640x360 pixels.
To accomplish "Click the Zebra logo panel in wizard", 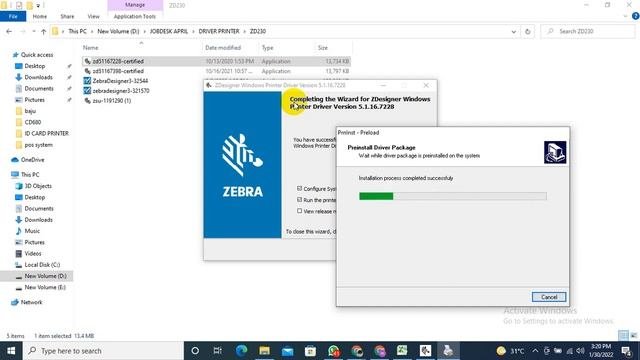I will [242, 164].
